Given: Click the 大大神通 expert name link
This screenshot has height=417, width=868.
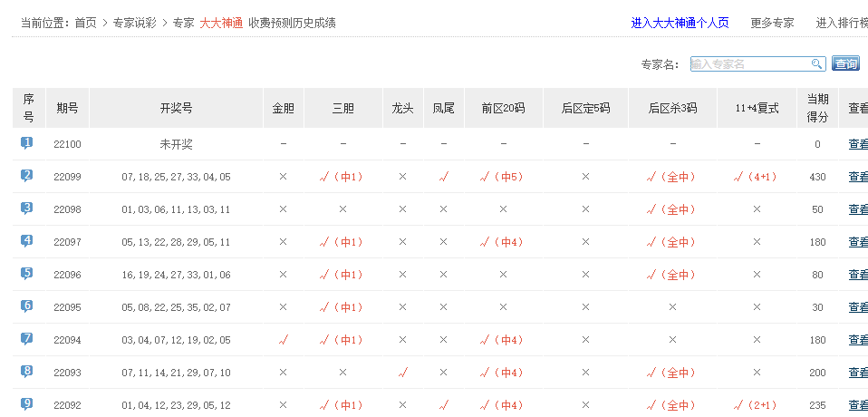Looking at the screenshot, I should coord(221,23).
